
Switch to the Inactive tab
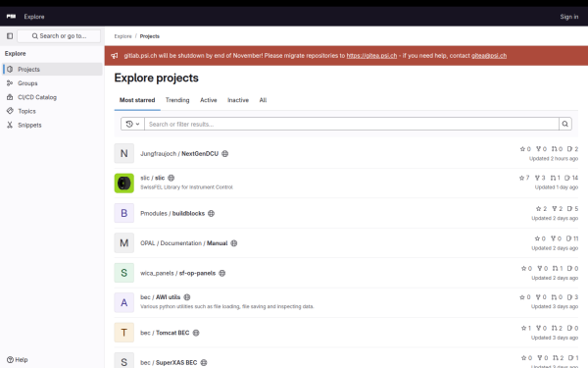(x=238, y=100)
